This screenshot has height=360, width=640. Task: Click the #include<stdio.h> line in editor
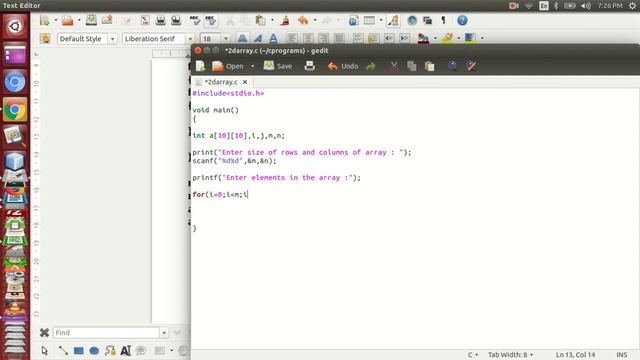click(x=228, y=93)
